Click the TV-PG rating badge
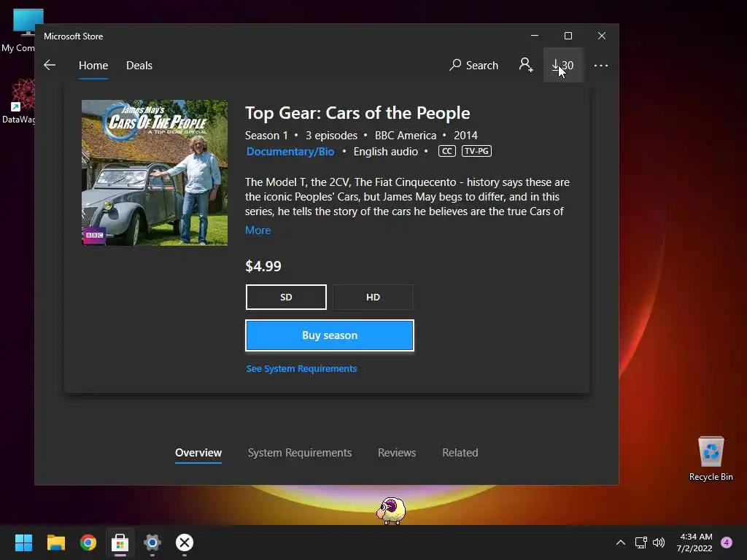Viewport: 747px width, 560px height. point(476,151)
